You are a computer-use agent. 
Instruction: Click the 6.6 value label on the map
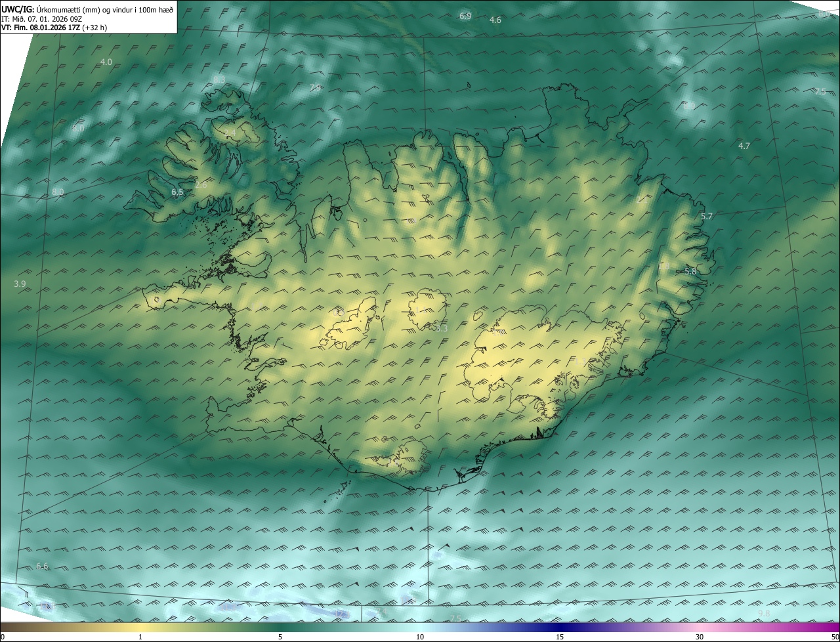42,567
